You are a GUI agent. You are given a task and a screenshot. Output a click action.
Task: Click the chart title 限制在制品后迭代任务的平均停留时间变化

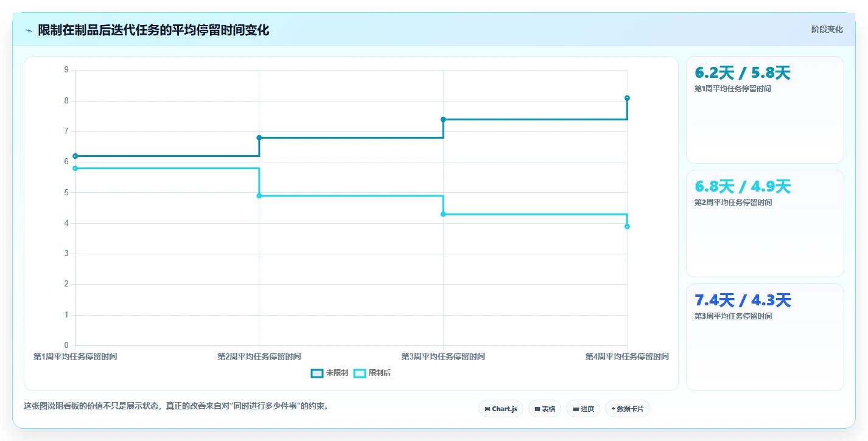tap(153, 30)
